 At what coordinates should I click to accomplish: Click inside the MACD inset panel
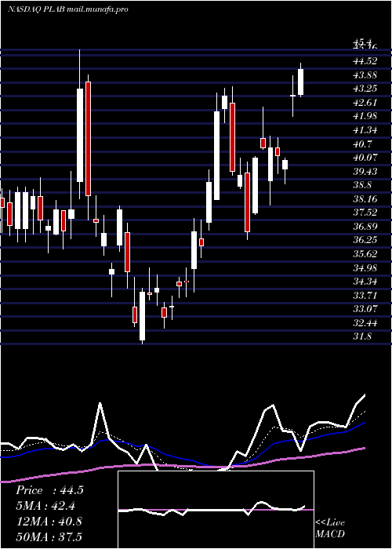click(216, 510)
